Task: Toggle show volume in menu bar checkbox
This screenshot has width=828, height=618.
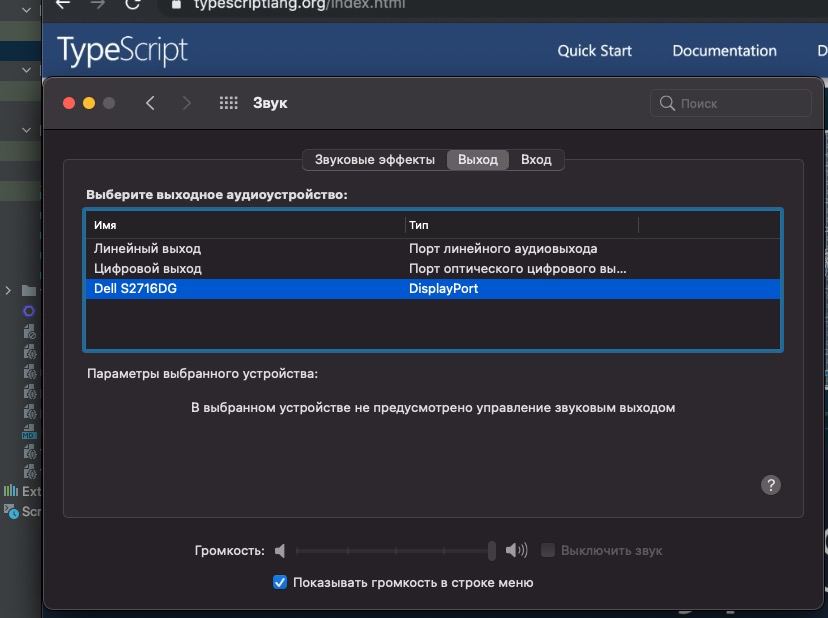Action: tap(280, 582)
